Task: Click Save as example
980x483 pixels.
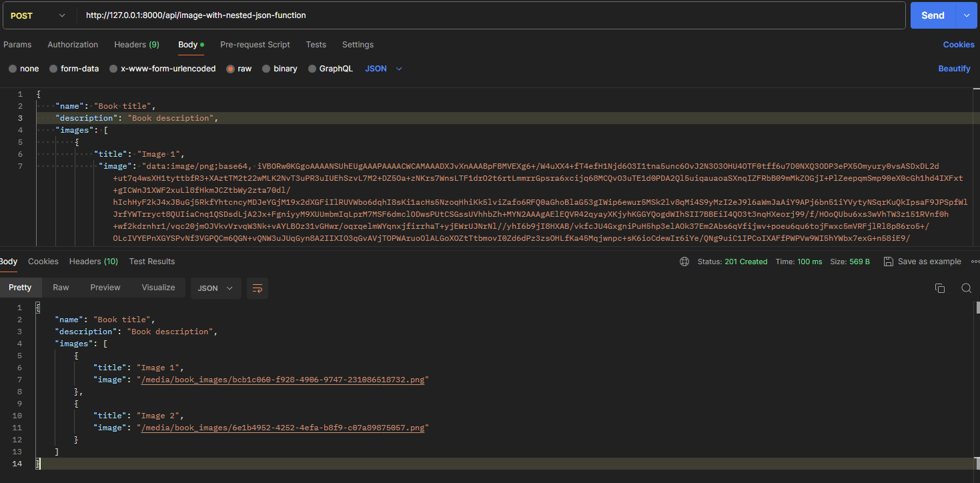Action: tap(923, 262)
